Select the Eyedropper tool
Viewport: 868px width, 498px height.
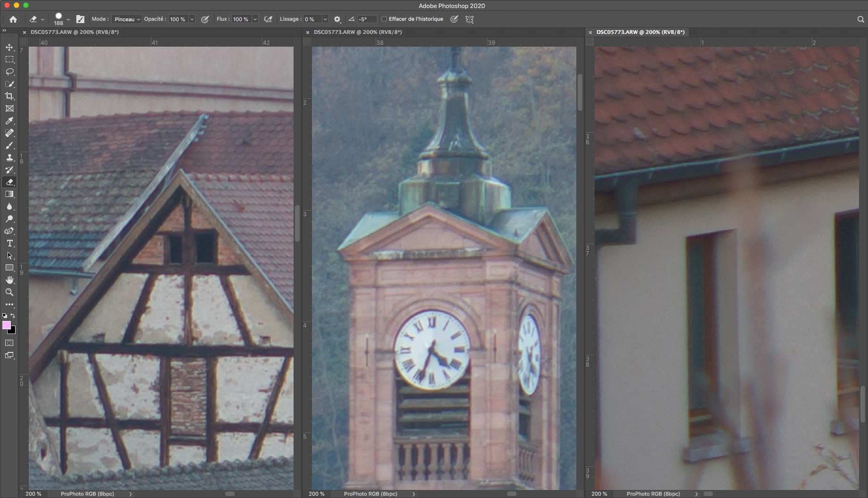[9, 121]
